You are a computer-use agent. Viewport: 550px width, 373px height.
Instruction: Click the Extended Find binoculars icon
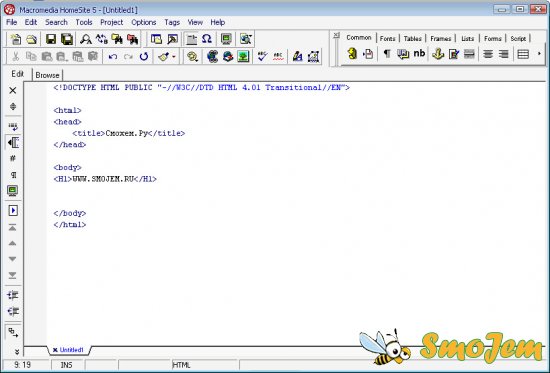coord(117,39)
